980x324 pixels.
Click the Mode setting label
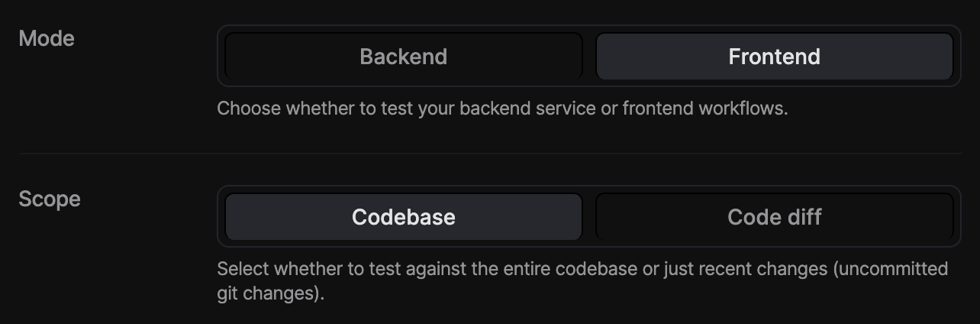coord(47,38)
